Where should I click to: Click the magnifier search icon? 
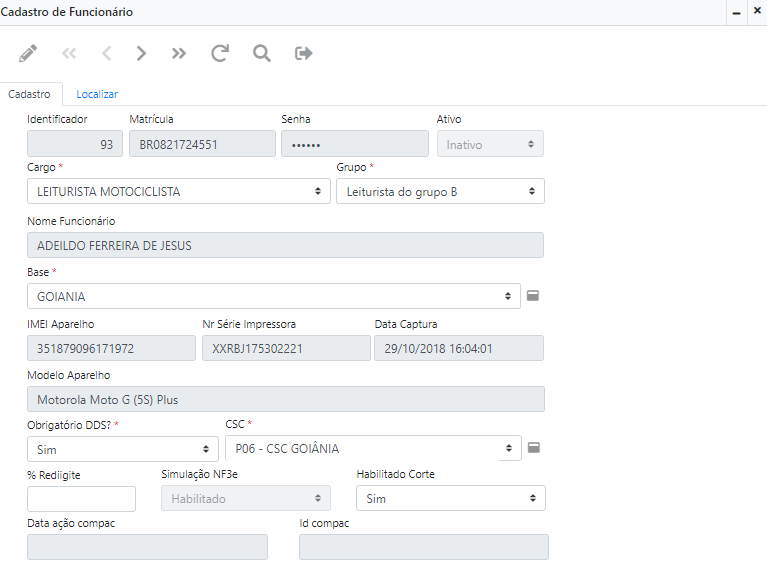262,53
